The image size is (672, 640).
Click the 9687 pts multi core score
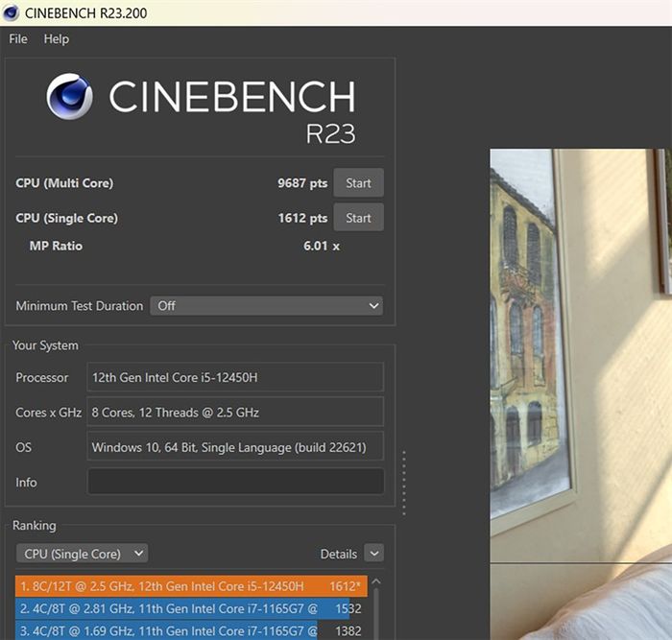pyautogui.click(x=302, y=183)
